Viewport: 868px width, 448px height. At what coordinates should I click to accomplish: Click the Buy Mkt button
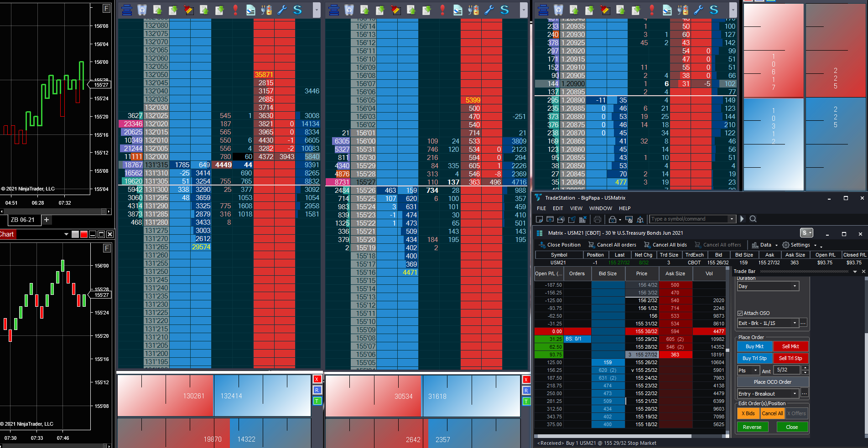coord(754,347)
